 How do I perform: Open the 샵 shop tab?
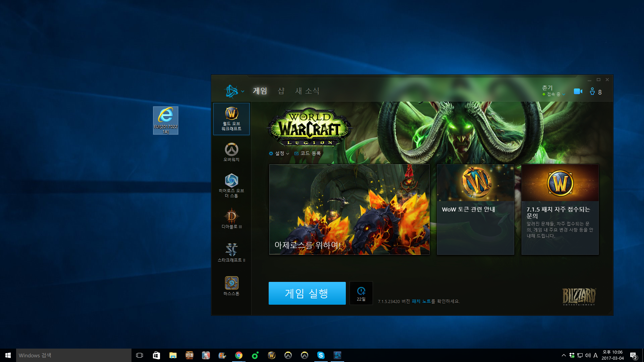281,91
